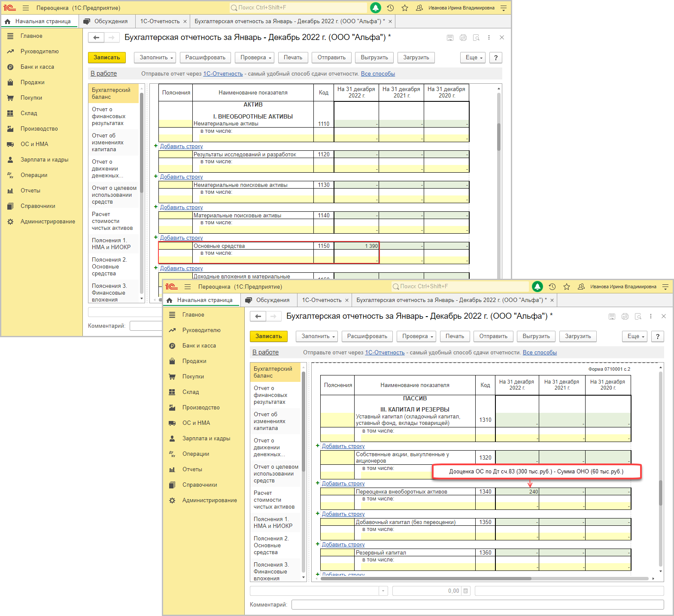Expand Проверка dropdown in front window
Image resolution: width=674 pixels, height=616 pixels.
[416, 336]
